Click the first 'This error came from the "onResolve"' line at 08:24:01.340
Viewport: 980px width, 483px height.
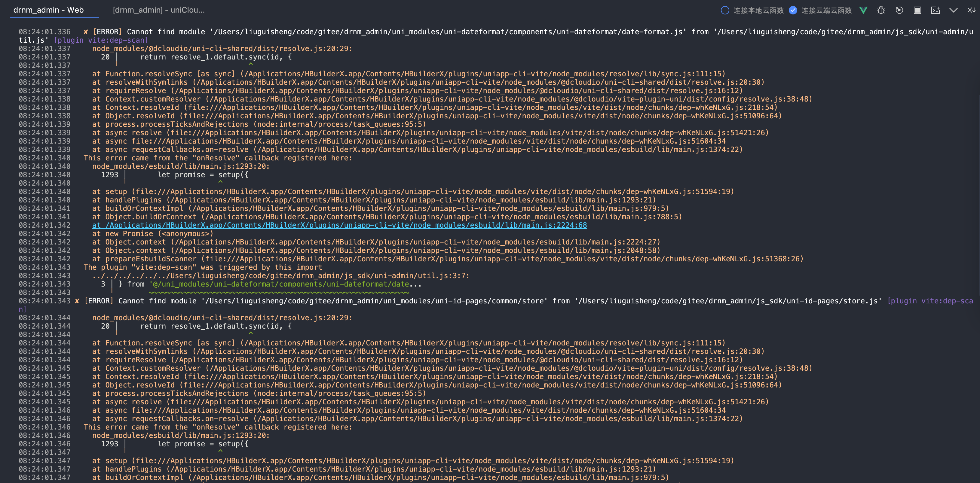point(218,158)
